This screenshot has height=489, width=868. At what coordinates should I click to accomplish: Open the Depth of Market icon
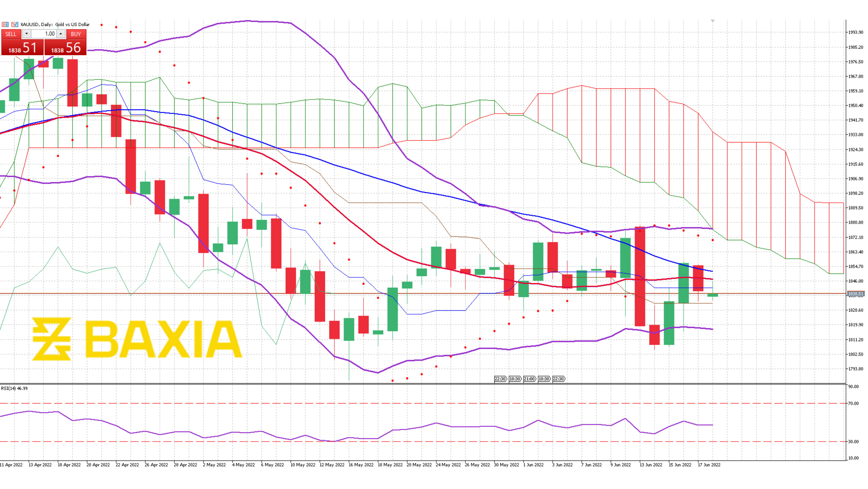[5, 24]
